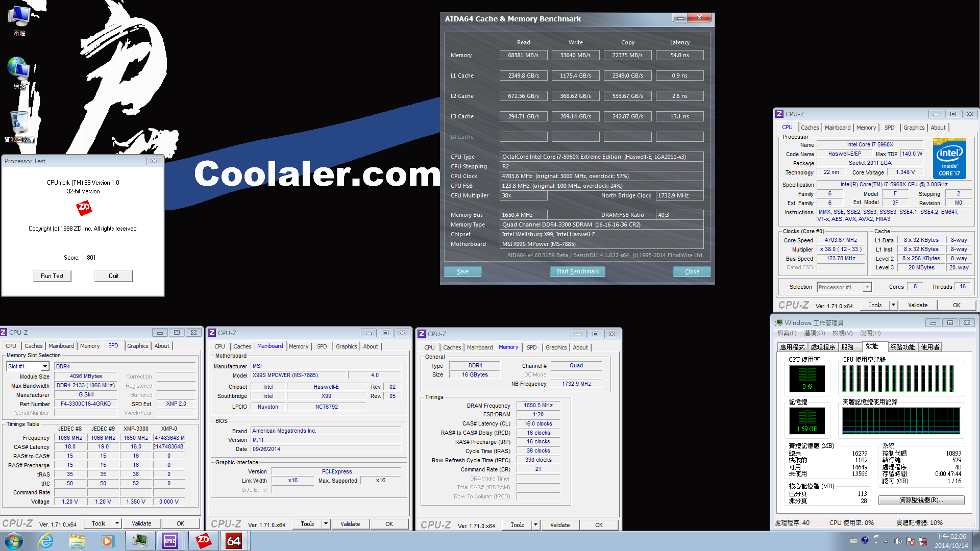Click Run Test in Processor Test

(x=52, y=276)
